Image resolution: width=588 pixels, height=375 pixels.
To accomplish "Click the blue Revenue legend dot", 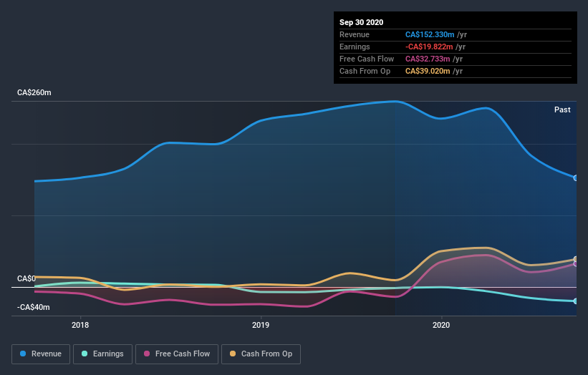I will [23, 354].
